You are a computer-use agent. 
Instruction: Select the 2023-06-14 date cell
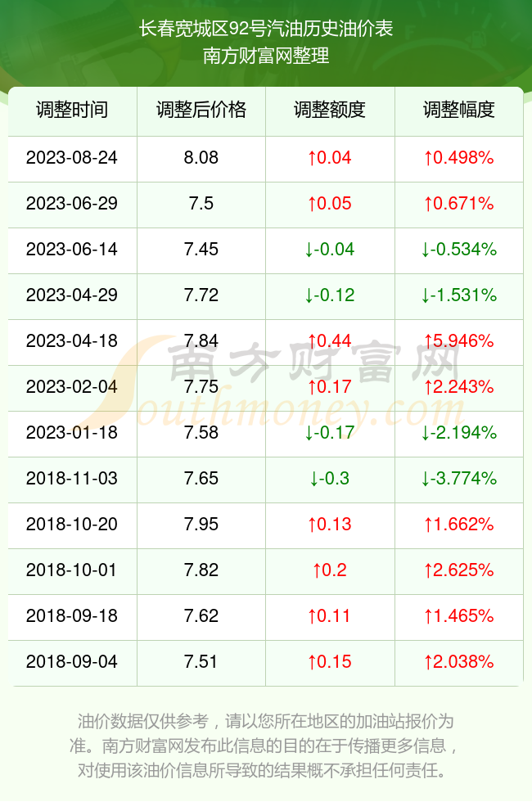click(x=72, y=249)
